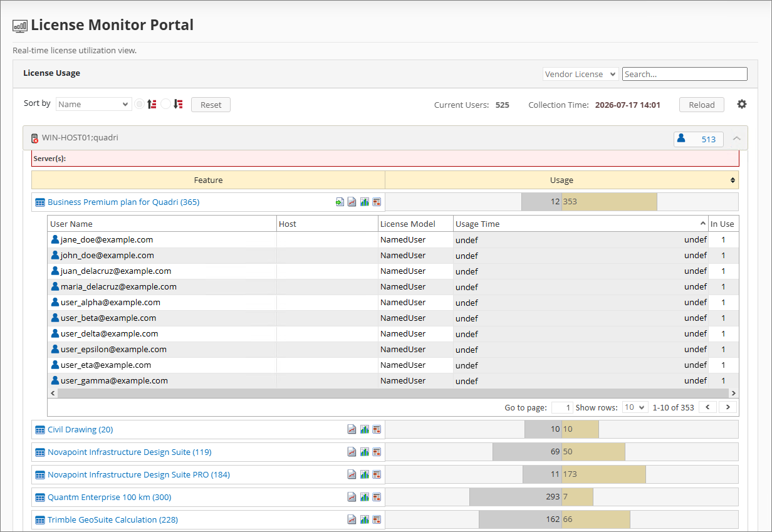The image size is (772, 532).
Task: Open the Vendor License dropdown
Action: coord(580,74)
